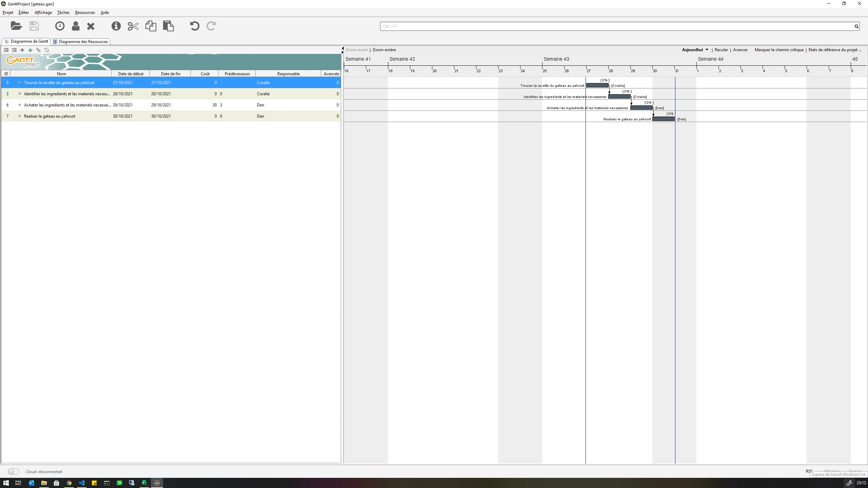Expand the Aujourdhui dropdown arrow

click(x=707, y=50)
